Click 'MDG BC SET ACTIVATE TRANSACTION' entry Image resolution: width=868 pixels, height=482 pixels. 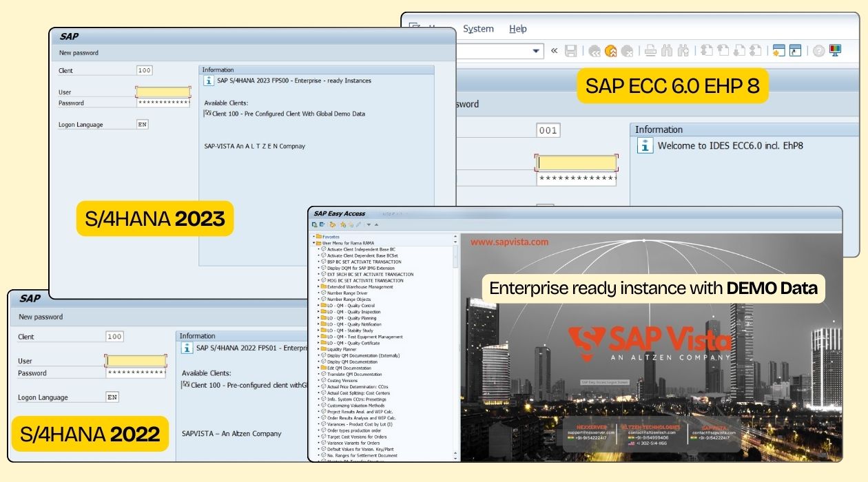[x=365, y=281]
